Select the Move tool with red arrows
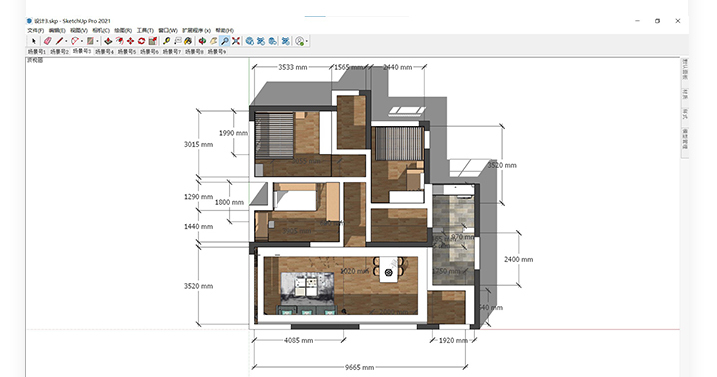The image size is (717, 377). click(x=130, y=41)
